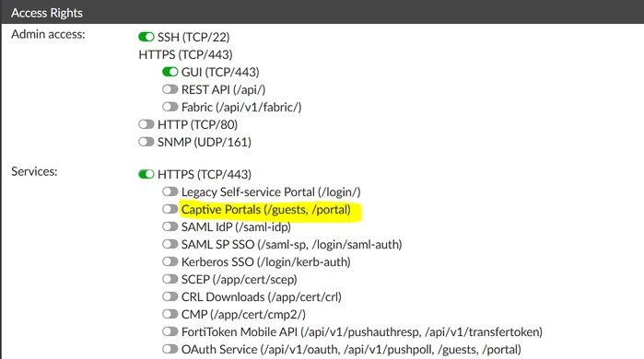This screenshot has height=359, width=644.
Task: Turn on the SAML IdP toggle
Action: point(170,226)
